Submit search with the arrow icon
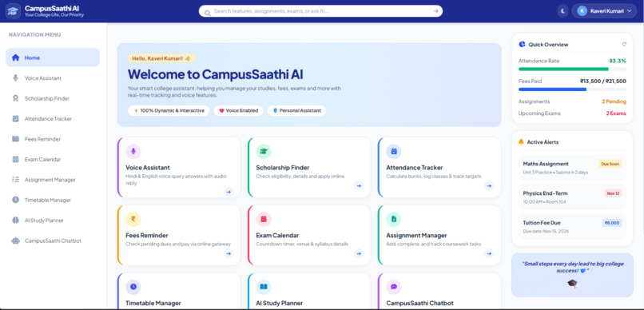Image resolution: width=644 pixels, height=310 pixels. [435, 11]
